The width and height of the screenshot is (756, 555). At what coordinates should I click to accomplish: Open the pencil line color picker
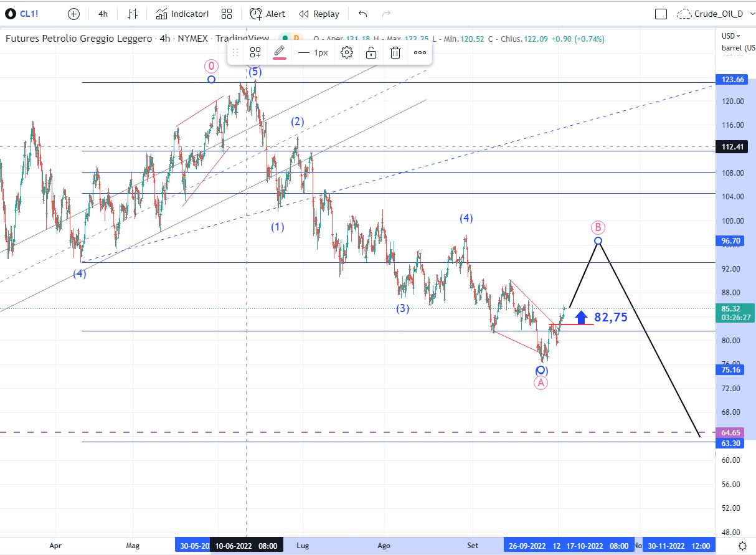(280, 53)
